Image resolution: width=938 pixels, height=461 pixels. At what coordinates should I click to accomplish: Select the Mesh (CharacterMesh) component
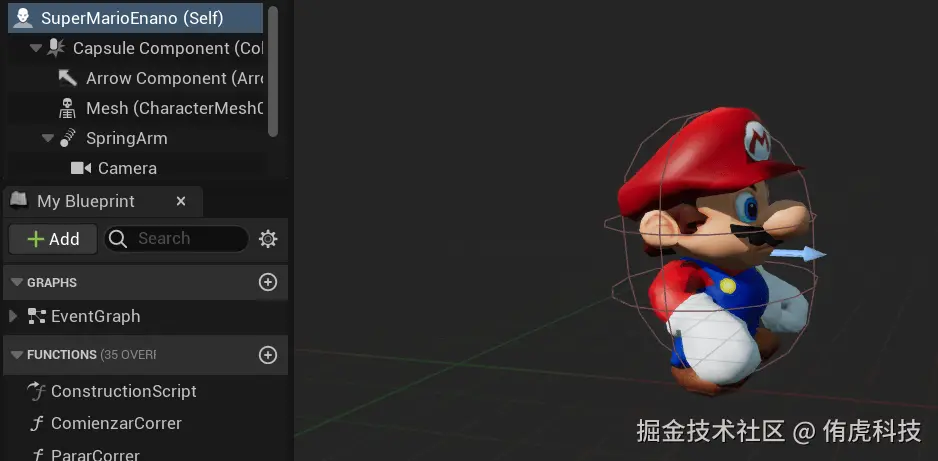click(x=135, y=108)
